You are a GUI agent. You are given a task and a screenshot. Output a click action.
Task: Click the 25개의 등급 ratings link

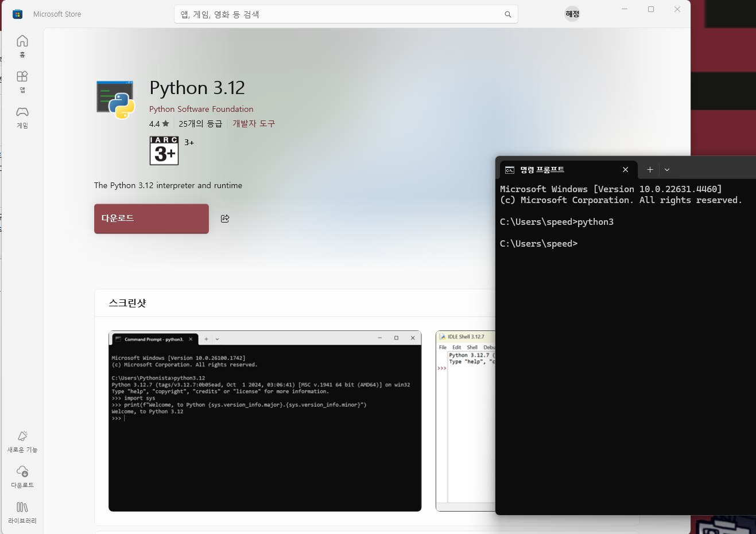point(200,123)
